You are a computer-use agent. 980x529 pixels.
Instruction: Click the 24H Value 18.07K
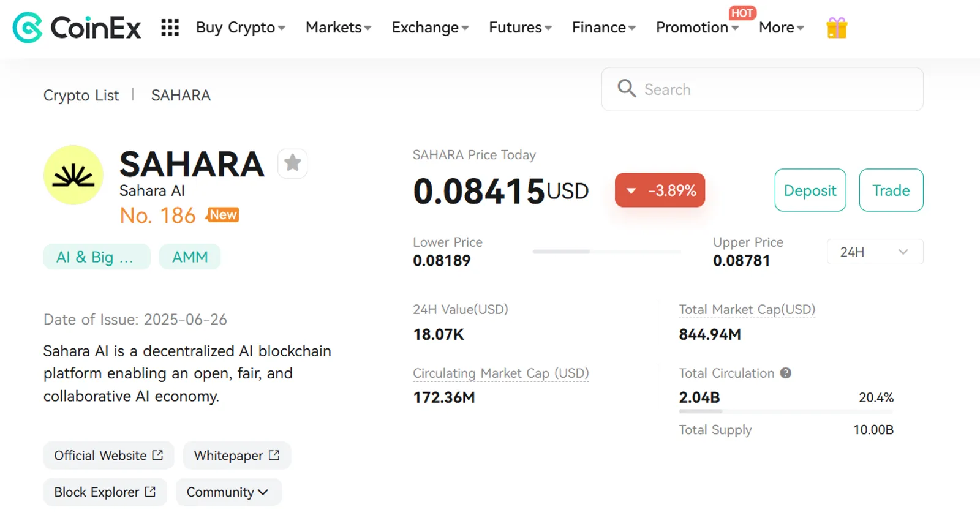439,335
